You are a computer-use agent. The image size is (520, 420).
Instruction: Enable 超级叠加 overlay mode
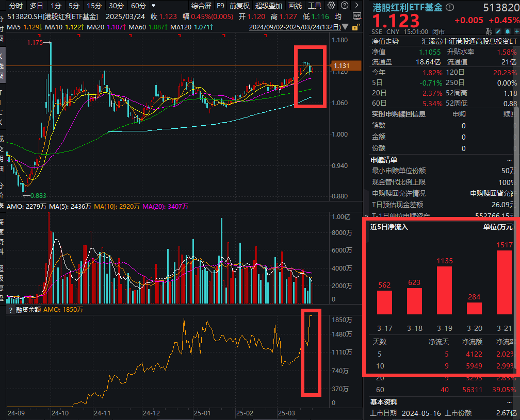(x=269, y=6)
